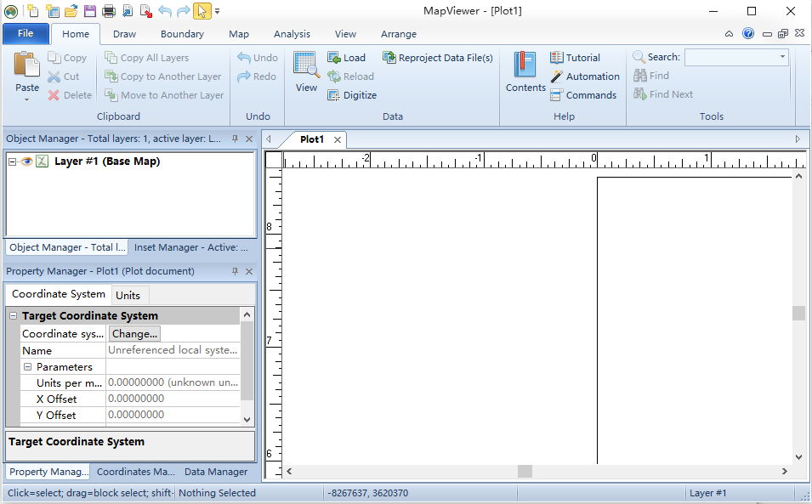Collapse the Parameters group
Image resolution: width=812 pixels, height=504 pixels.
(28, 367)
